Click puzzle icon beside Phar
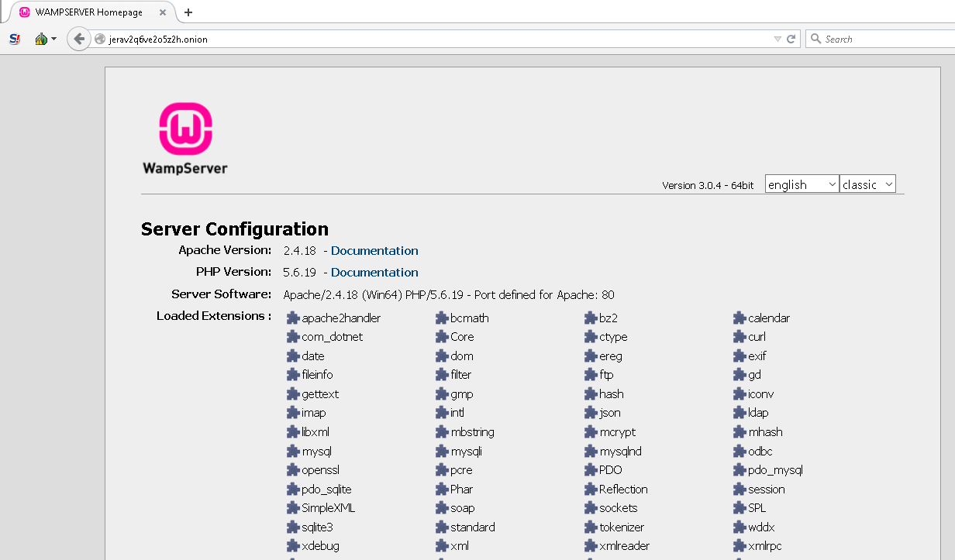The image size is (955, 560). pos(442,490)
